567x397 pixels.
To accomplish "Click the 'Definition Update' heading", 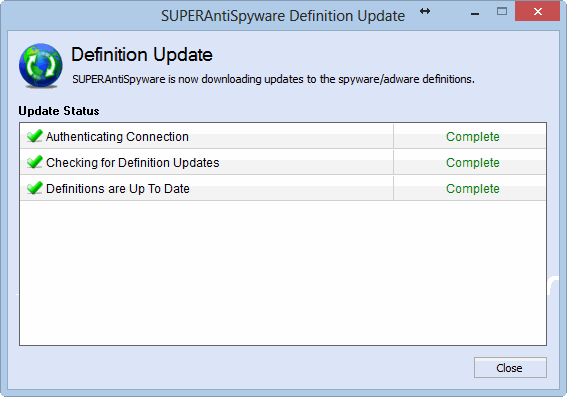I will (x=142, y=55).
